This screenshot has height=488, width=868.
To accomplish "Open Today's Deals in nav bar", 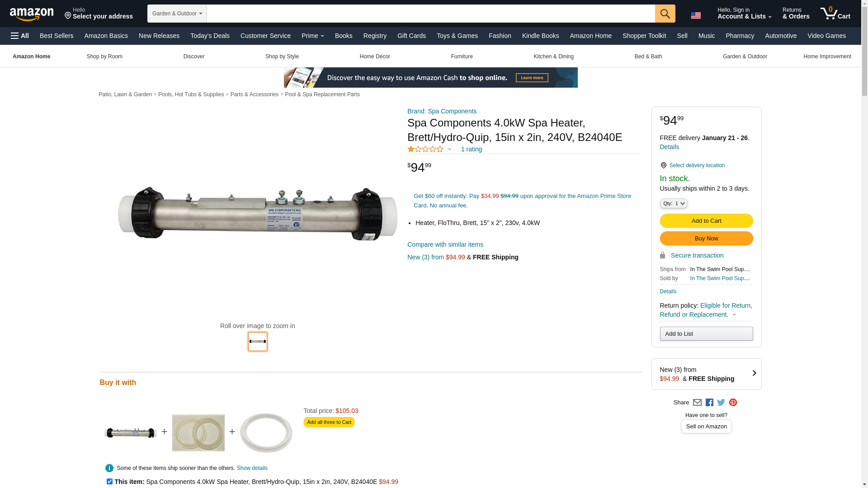I will (x=210, y=36).
